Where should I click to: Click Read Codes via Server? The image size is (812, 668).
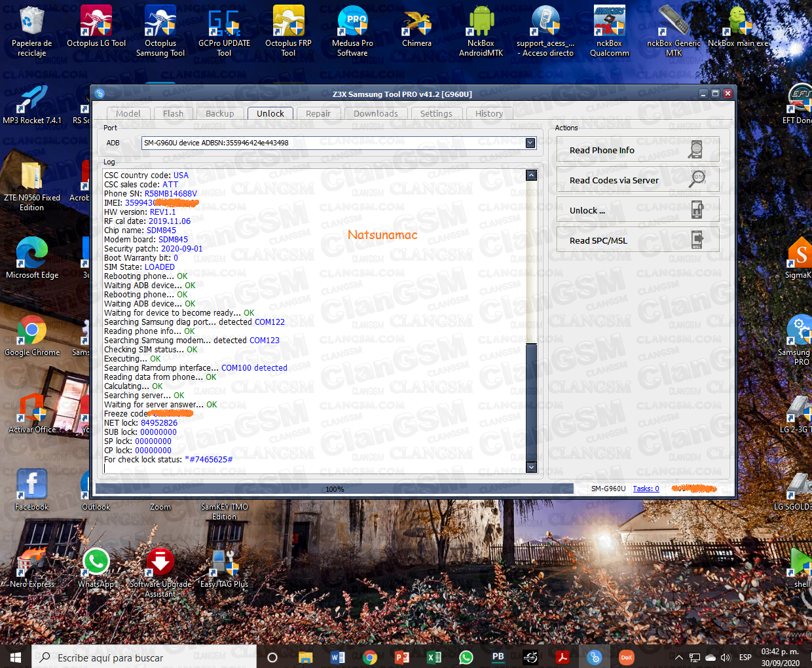(638, 180)
